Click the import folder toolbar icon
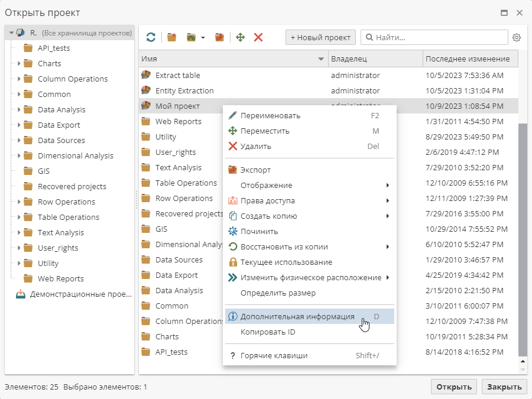Viewport: 532px width, 399px height. 192,37
